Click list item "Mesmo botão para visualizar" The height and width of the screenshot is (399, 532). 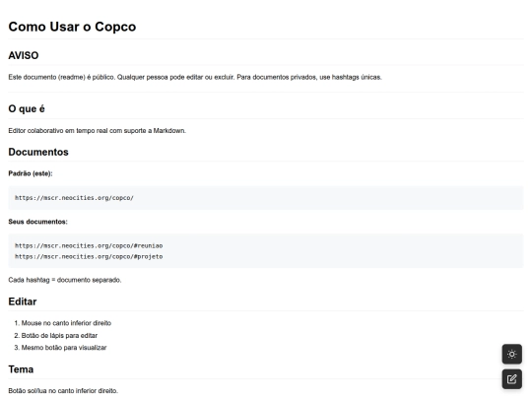[64, 348]
